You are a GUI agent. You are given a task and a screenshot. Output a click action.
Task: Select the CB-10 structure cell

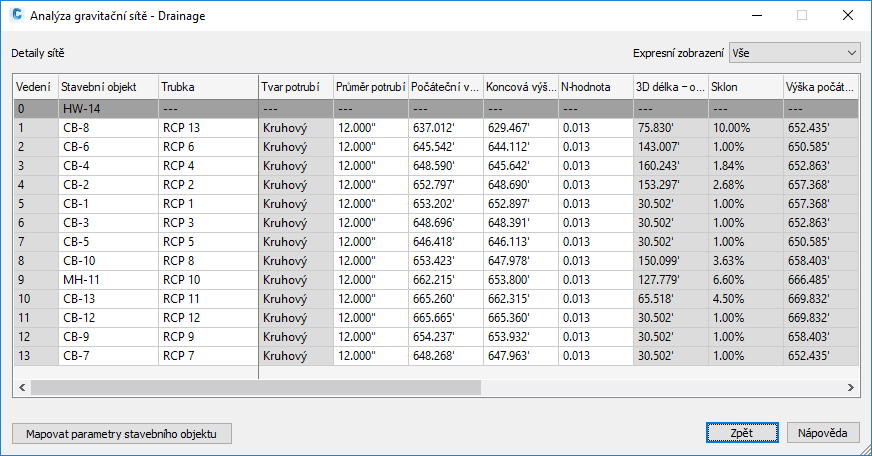[x=108, y=261]
